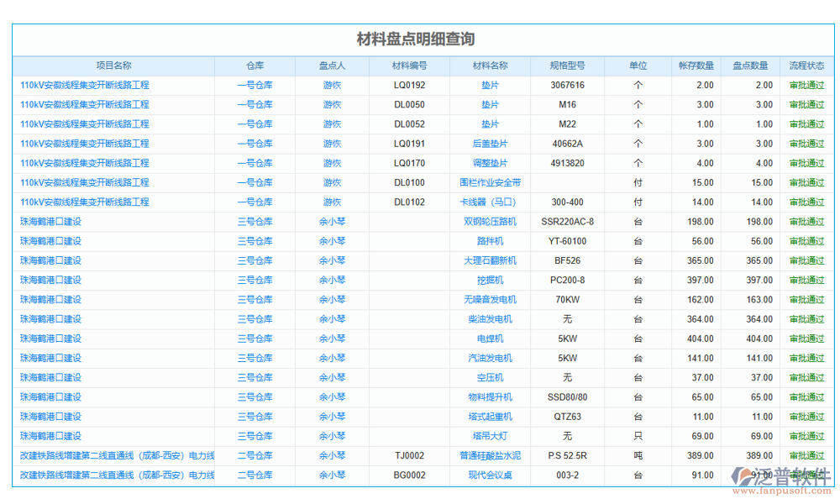Click the 流程状态 column header
Viewport: 840px width, 504px height.
[x=809, y=65]
